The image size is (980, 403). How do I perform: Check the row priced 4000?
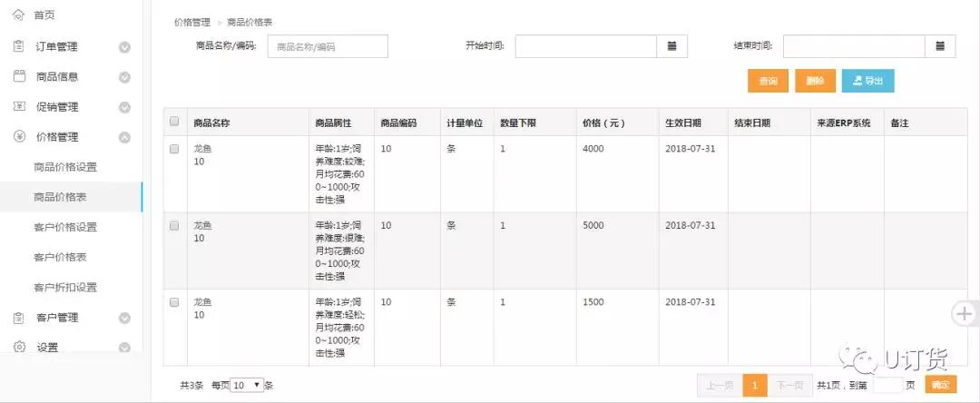174,149
